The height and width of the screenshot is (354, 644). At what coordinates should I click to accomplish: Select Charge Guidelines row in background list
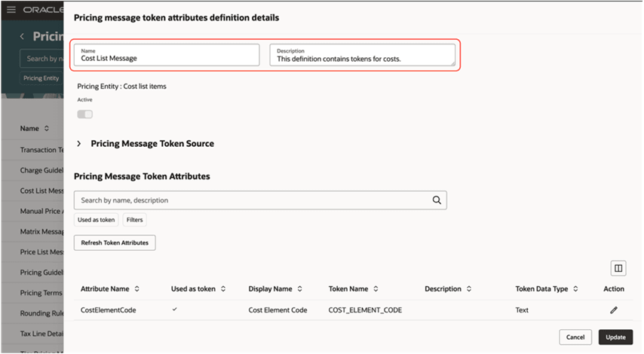33,170
